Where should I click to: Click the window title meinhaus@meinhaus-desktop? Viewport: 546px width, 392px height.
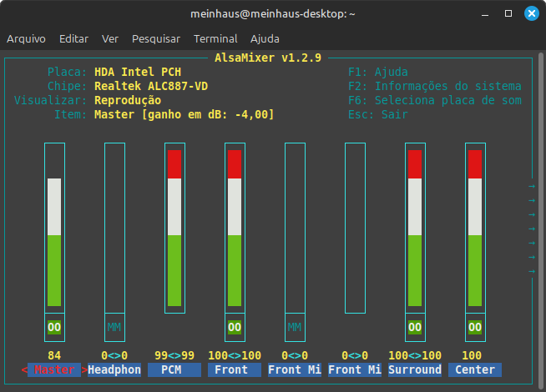273,14
